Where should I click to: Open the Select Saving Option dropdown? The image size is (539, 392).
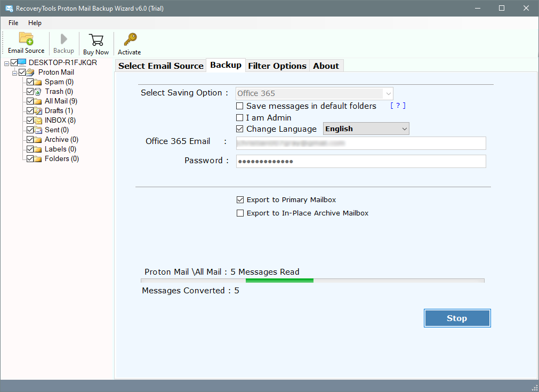point(314,93)
